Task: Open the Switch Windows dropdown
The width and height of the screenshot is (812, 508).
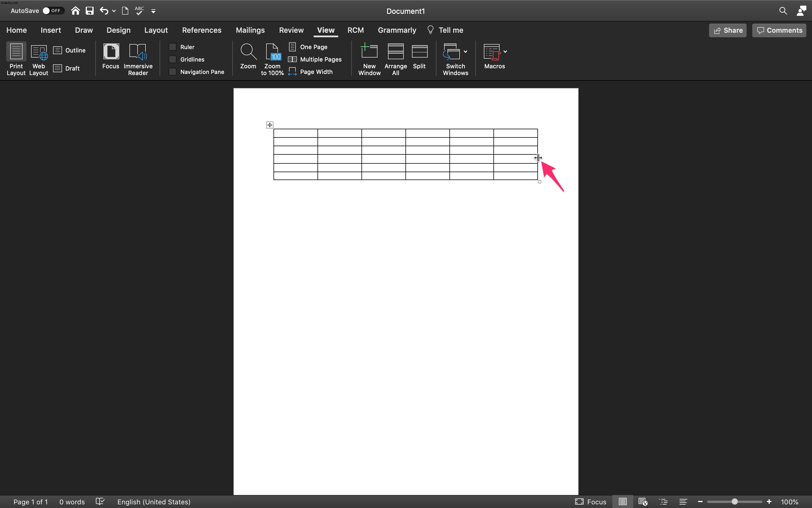Action: point(465,51)
